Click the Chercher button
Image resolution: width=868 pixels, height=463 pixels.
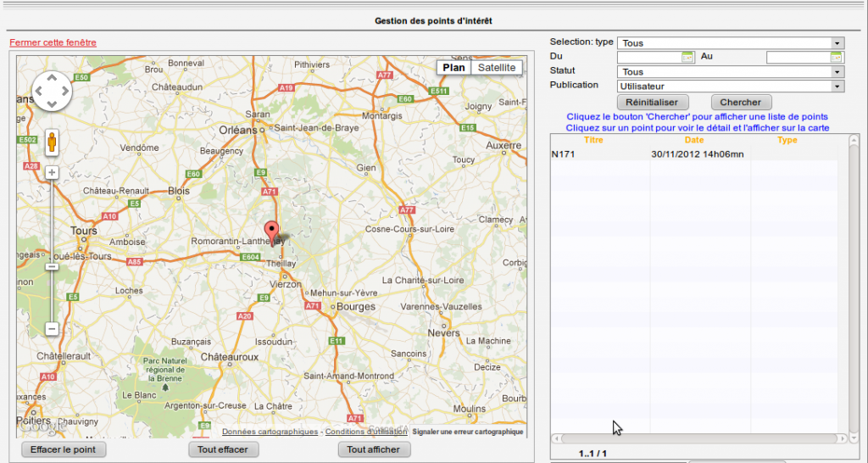741,103
